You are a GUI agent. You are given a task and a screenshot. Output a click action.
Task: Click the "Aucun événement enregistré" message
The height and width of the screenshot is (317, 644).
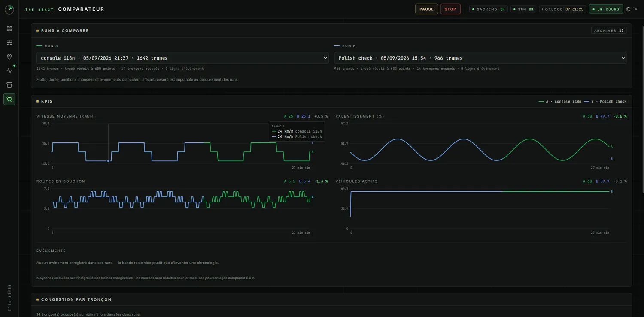[128, 263]
